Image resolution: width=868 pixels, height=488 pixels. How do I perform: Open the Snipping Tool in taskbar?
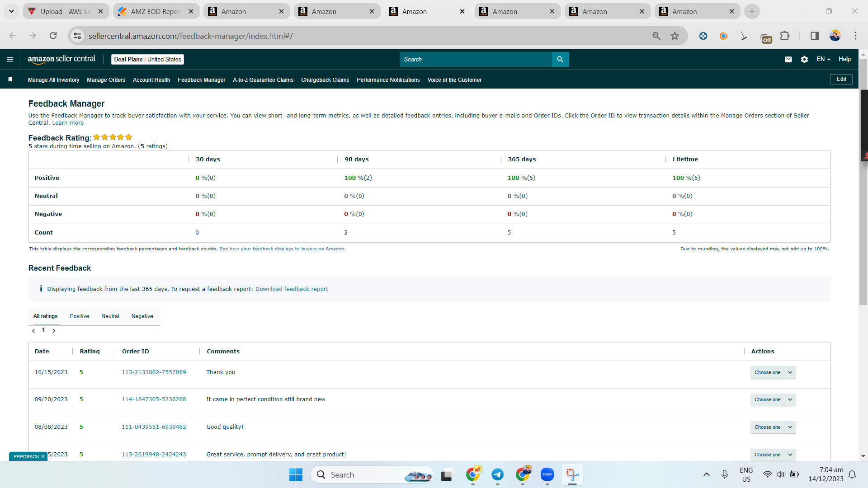[572, 475]
